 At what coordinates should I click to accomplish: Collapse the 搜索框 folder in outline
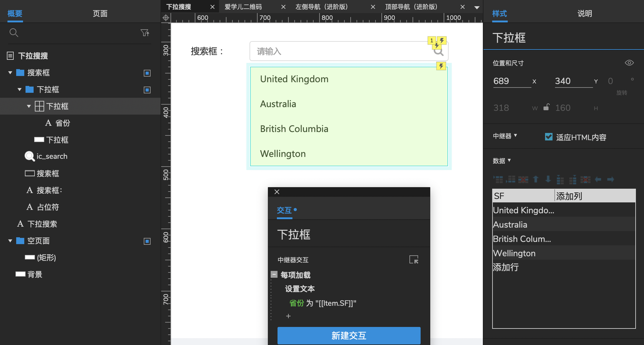10,73
